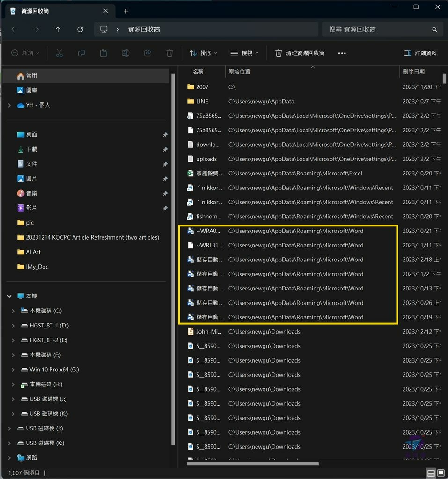Open the 檢視 view dropdown
The height and width of the screenshot is (479, 448).
(x=244, y=53)
